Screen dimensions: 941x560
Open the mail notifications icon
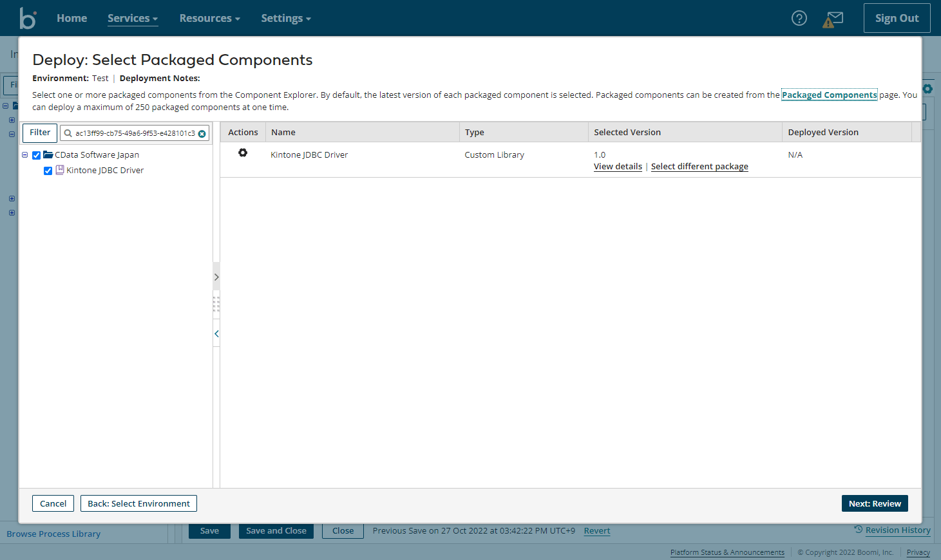click(833, 19)
